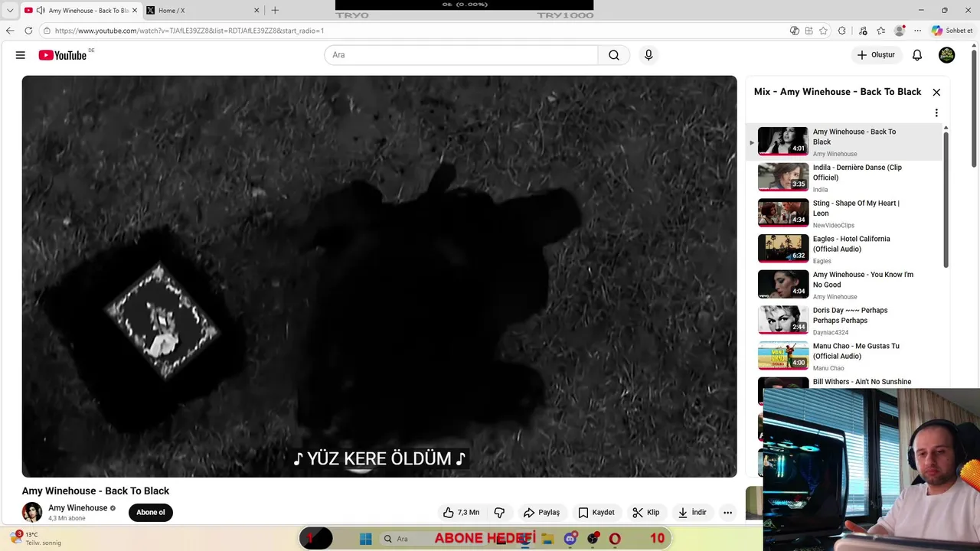Open more actions three-dot below the video
This screenshot has height=551, width=980.
(x=728, y=512)
